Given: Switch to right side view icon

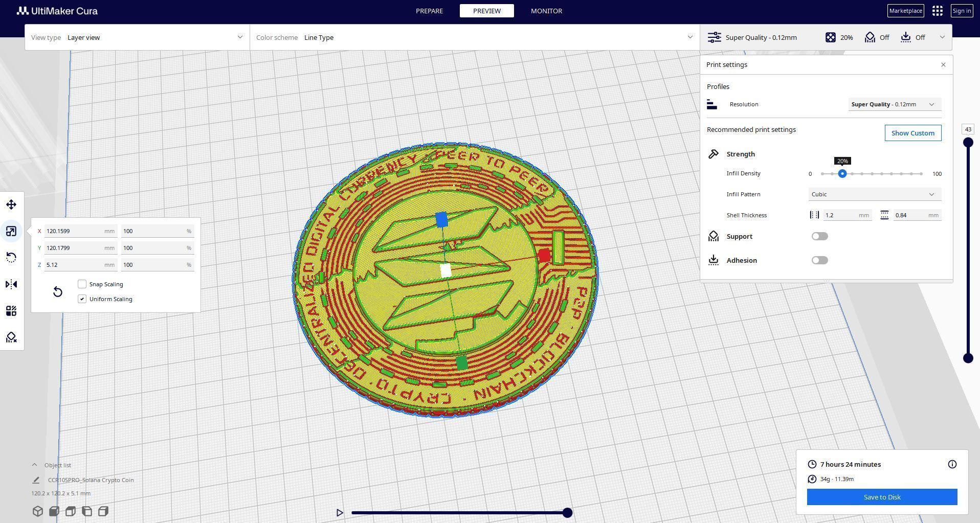Looking at the screenshot, I should click(103, 511).
